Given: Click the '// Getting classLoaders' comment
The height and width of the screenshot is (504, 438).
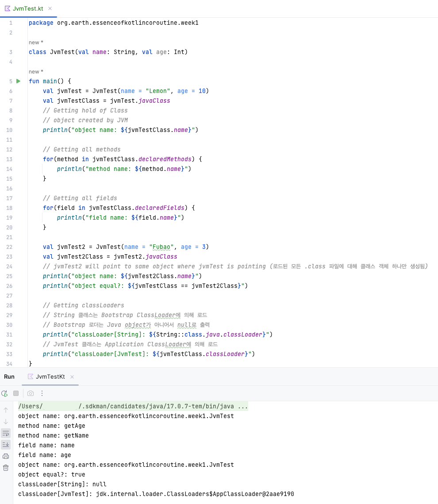Looking at the screenshot, I should (84, 305).
